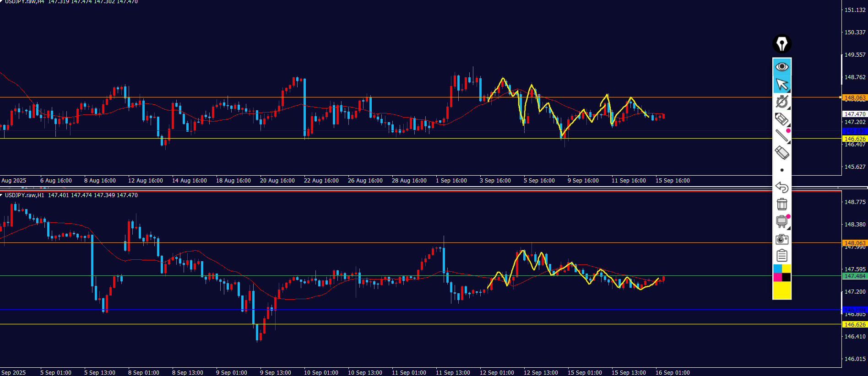Open the clipboard notes icon

(x=782, y=256)
